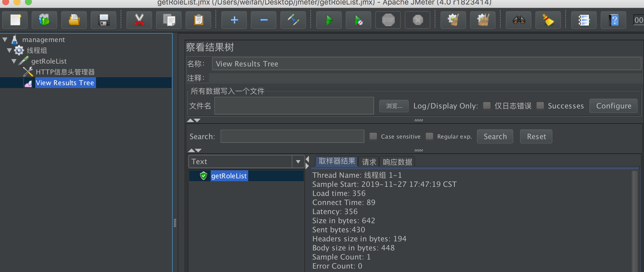Collapse the getRoleList sampler tree node
The width and height of the screenshot is (644, 272).
coord(14,61)
